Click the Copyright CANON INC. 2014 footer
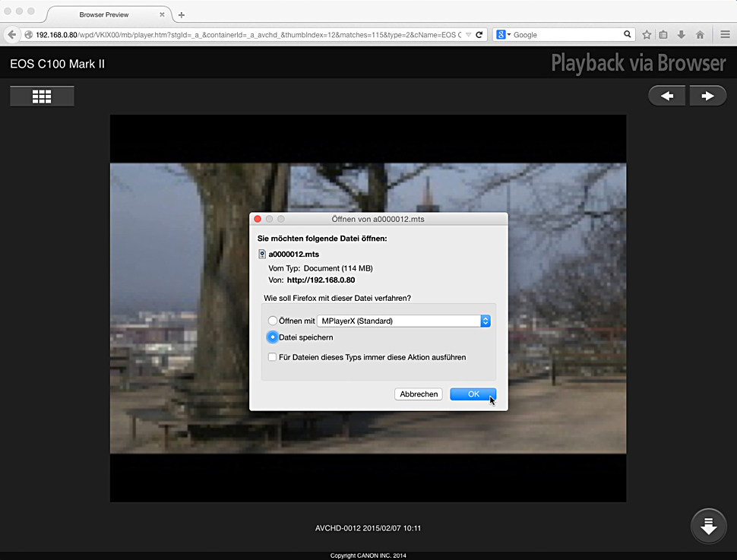The image size is (737, 560). (x=368, y=555)
